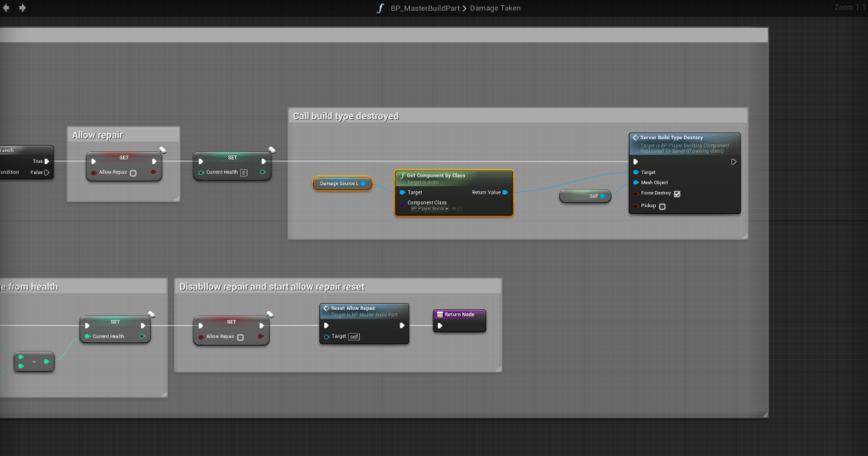Click the Return Node icon

440,314
